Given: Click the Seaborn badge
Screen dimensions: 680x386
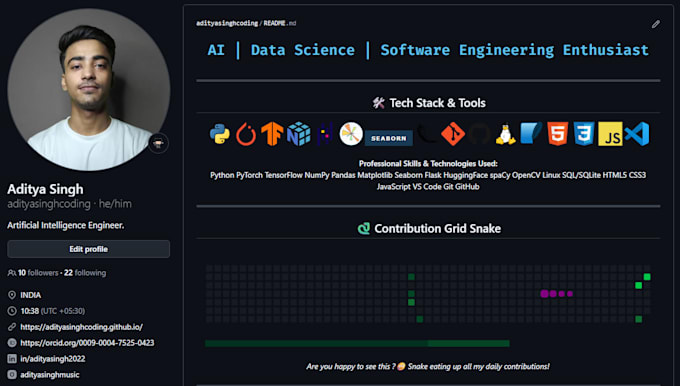Looking at the screenshot, I should click(389, 138).
